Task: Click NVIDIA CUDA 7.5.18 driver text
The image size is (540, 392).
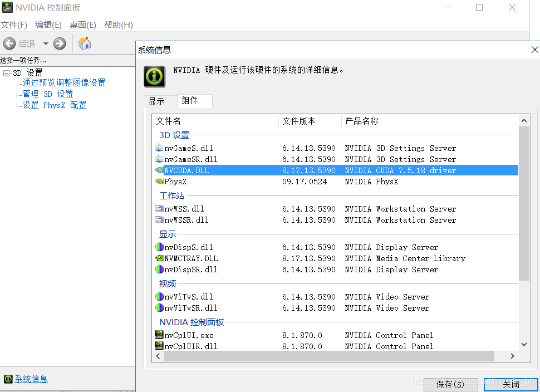Action: tap(400, 170)
